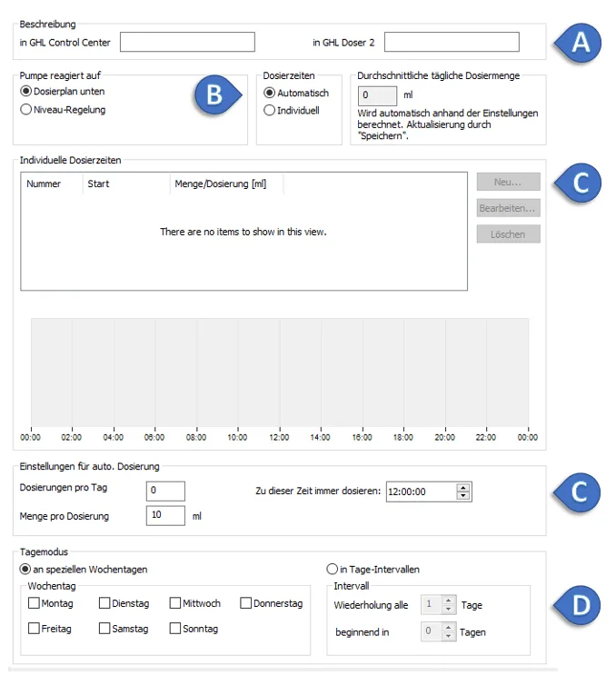Increase the dosing time with up arrow
The image size is (616, 685).
[x=463, y=488]
